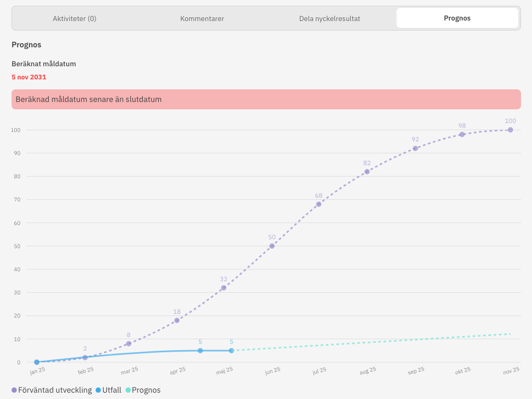This screenshot has height=399, width=532.
Task: Click the estimated date 5 nov 2031
Action: tap(29, 77)
